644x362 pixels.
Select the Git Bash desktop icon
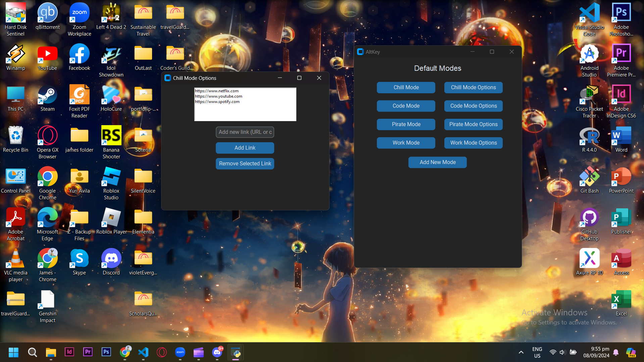[590, 180]
